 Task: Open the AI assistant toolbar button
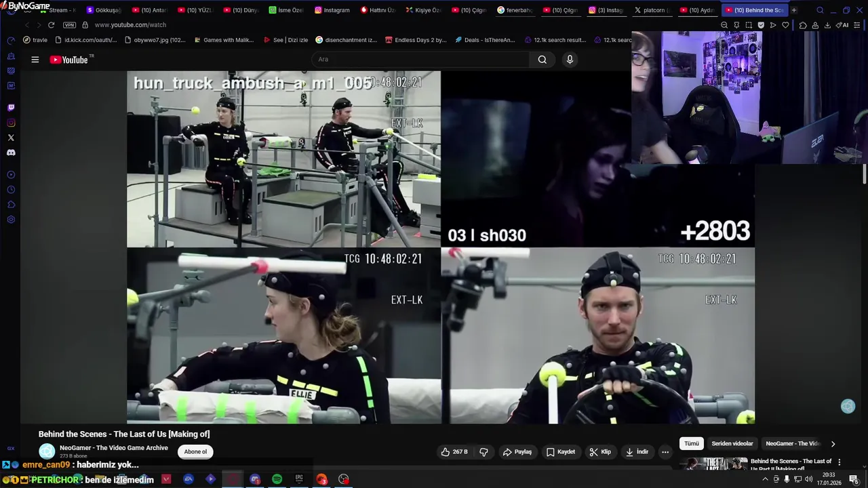pyautogui.click(x=842, y=25)
